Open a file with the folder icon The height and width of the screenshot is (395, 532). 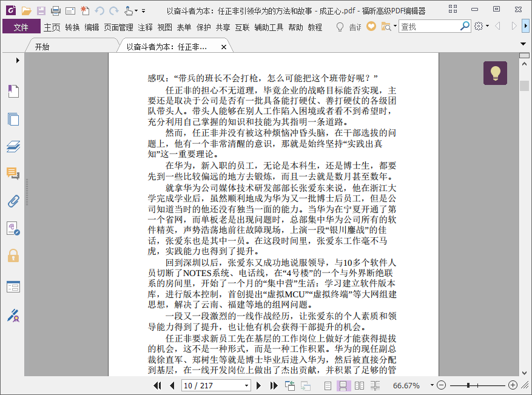(26, 11)
